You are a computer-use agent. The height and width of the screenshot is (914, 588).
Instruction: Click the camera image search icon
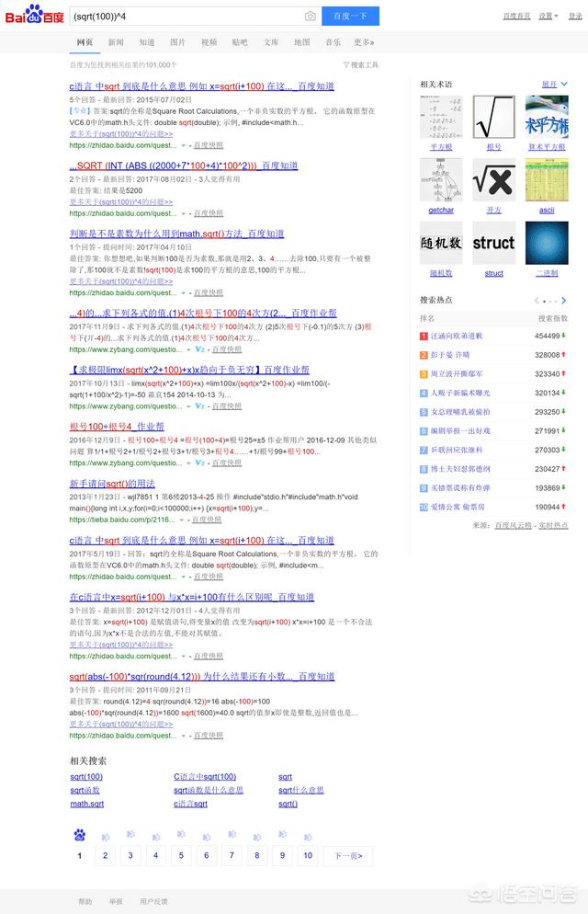pos(311,17)
